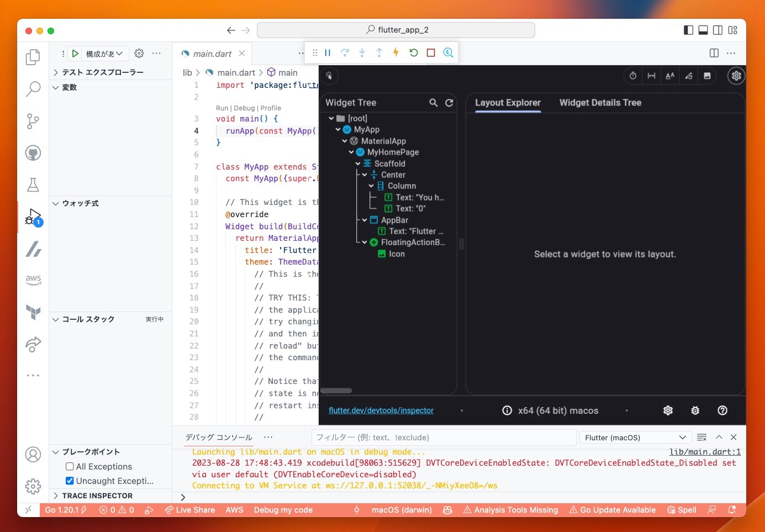The height and width of the screenshot is (532, 765).
Task: Click Debug my code in the status bar
Action: (283, 510)
